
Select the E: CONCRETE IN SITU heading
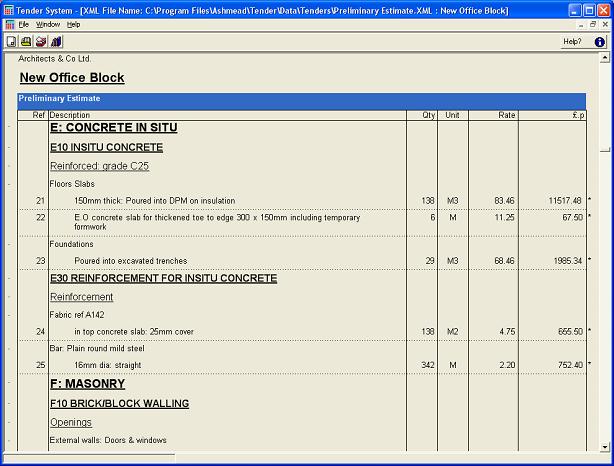(x=114, y=128)
